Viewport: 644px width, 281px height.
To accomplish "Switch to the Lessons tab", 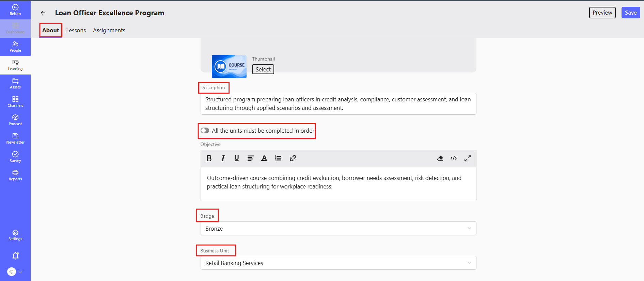I will (x=76, y=30).
